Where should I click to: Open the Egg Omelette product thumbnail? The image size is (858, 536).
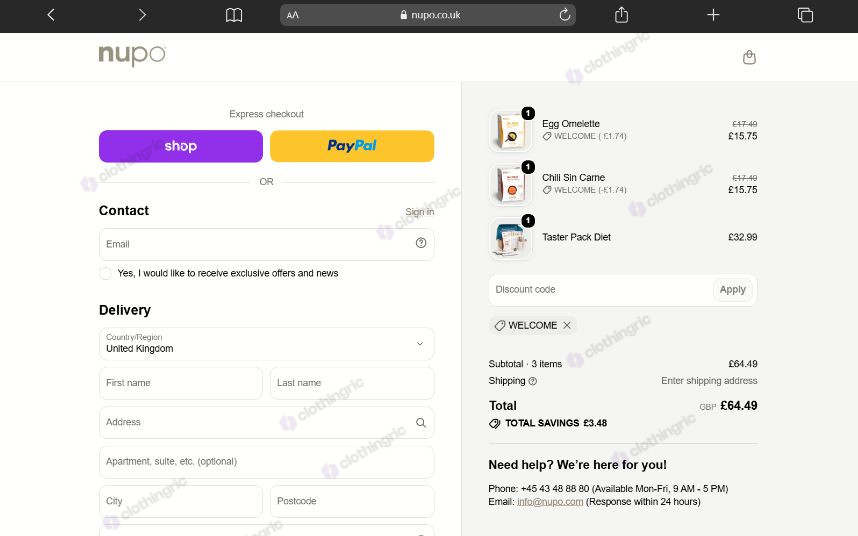[x=510, y=131]
